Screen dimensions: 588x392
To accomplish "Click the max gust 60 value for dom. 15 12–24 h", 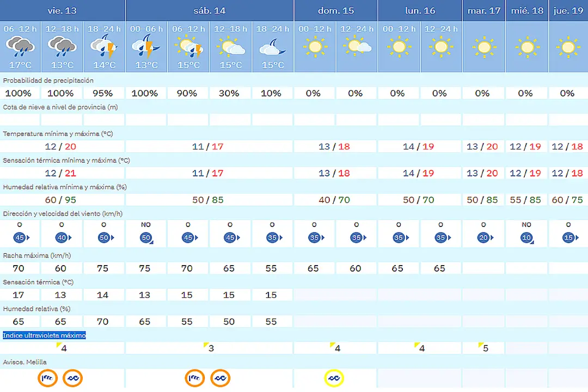I will click(x=355, y=268).
